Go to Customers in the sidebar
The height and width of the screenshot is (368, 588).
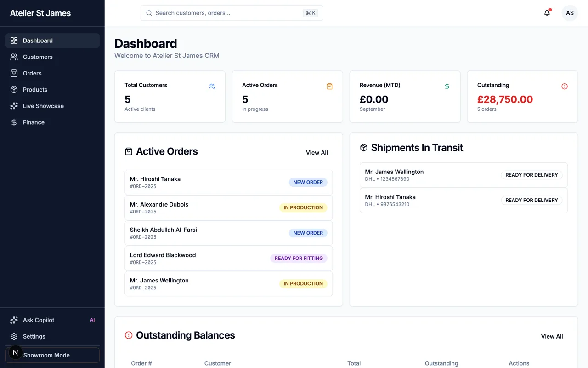(x=52, y=57)
